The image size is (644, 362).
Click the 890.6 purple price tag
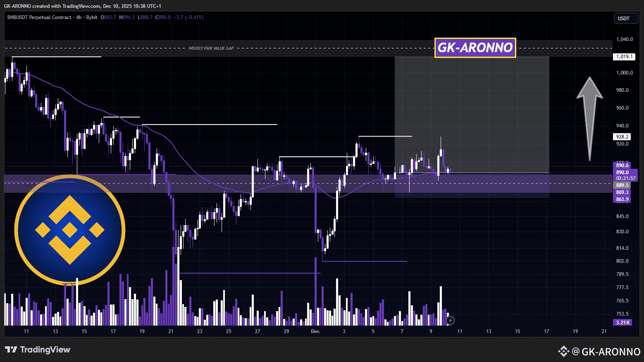click(622, 165)
